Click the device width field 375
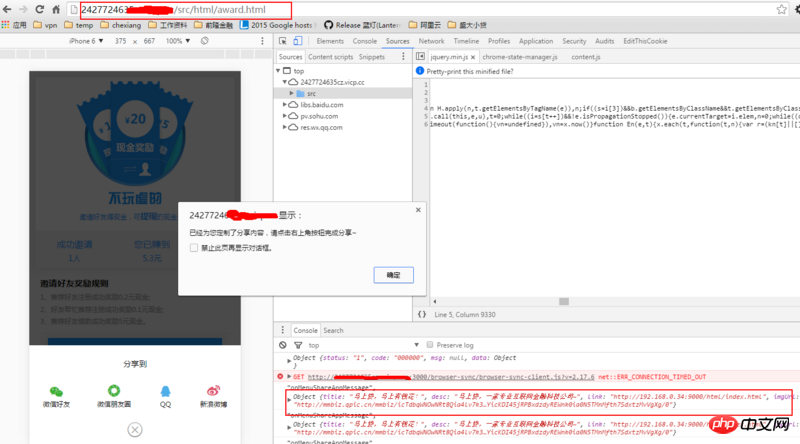Viewport: 800px width, 444px height. pos(120,41)
